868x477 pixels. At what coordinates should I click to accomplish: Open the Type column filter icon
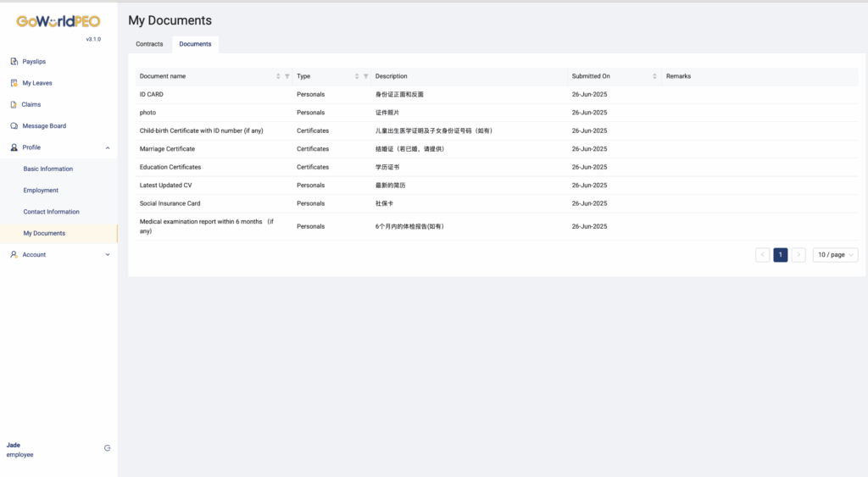366,76
